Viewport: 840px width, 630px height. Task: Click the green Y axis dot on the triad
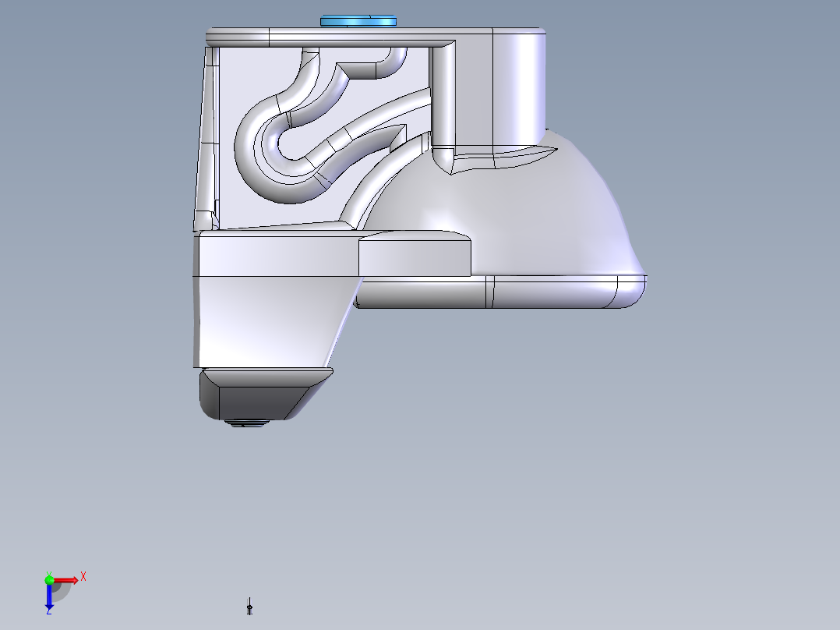[49, 579]
